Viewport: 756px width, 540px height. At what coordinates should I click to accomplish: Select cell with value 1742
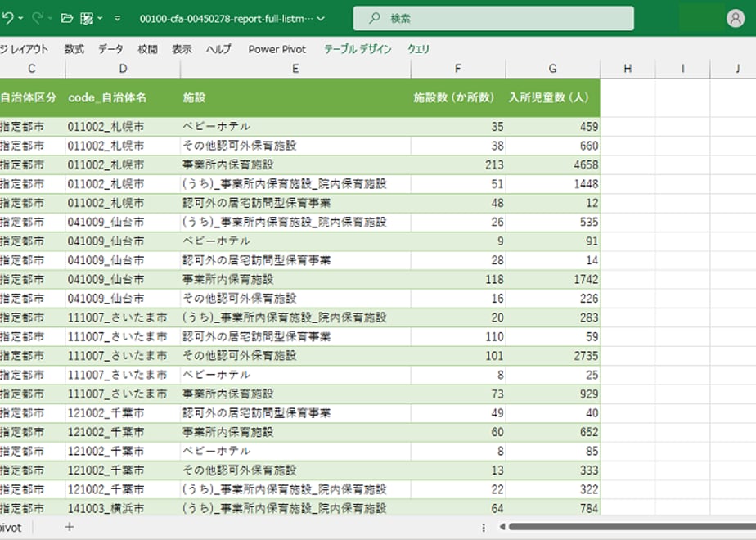(552, 279)
